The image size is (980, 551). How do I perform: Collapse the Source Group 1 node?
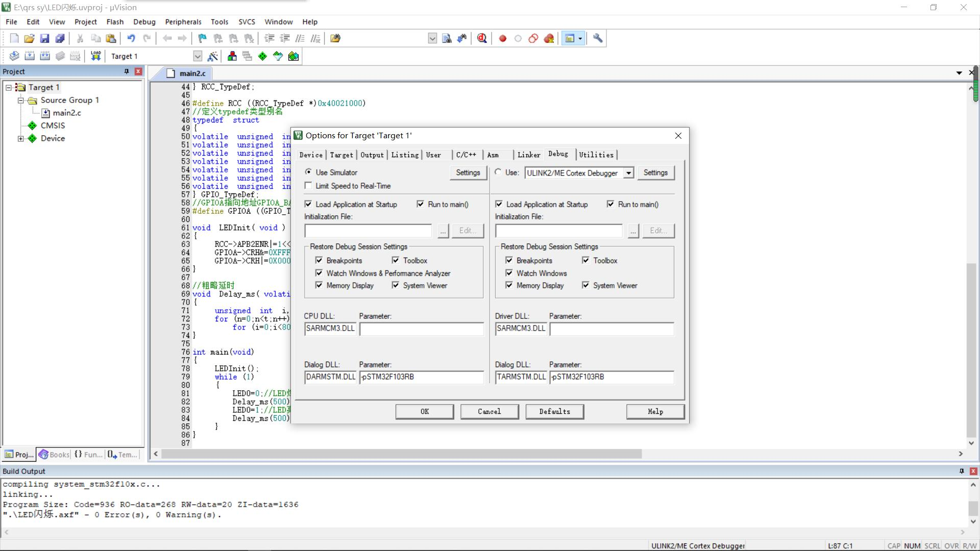[x=21, y=100]
